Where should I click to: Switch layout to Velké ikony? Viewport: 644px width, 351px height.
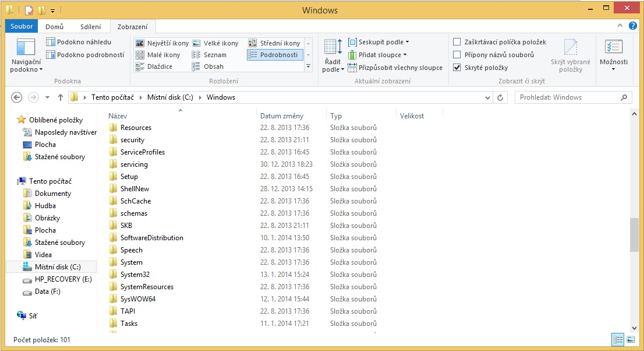215,43
